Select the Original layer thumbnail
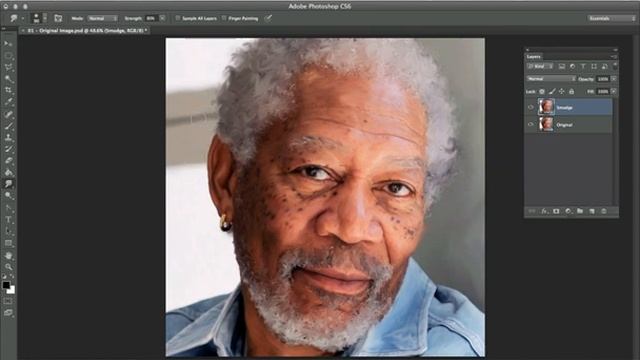 546,124
